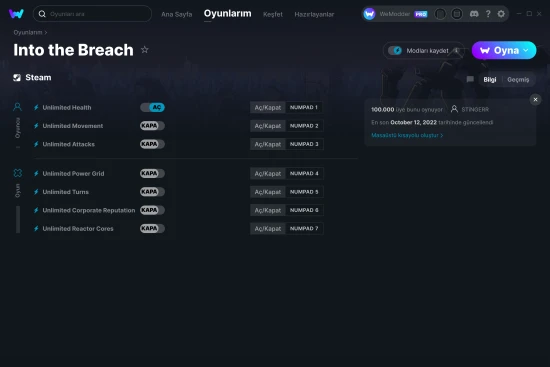Screen dimensions: 550x367
Task: Click the lightning icon next to Unlimited Turns
Action: pyautogui.click(x=36, y=192)
